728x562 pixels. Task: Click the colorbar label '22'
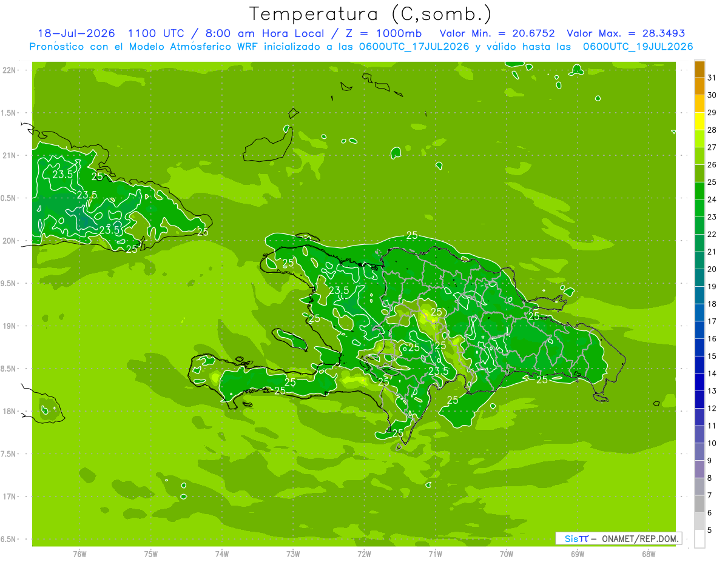tap(713, 235)
